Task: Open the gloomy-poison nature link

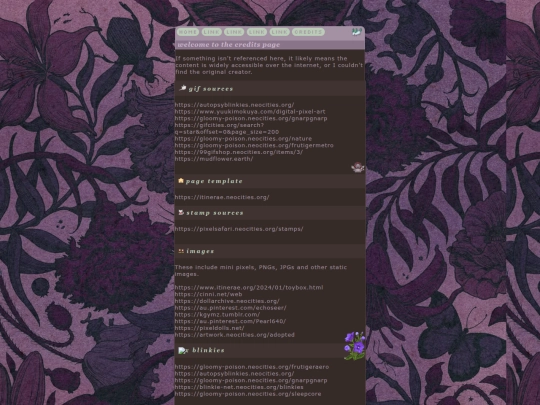Action: pos(243,138)
